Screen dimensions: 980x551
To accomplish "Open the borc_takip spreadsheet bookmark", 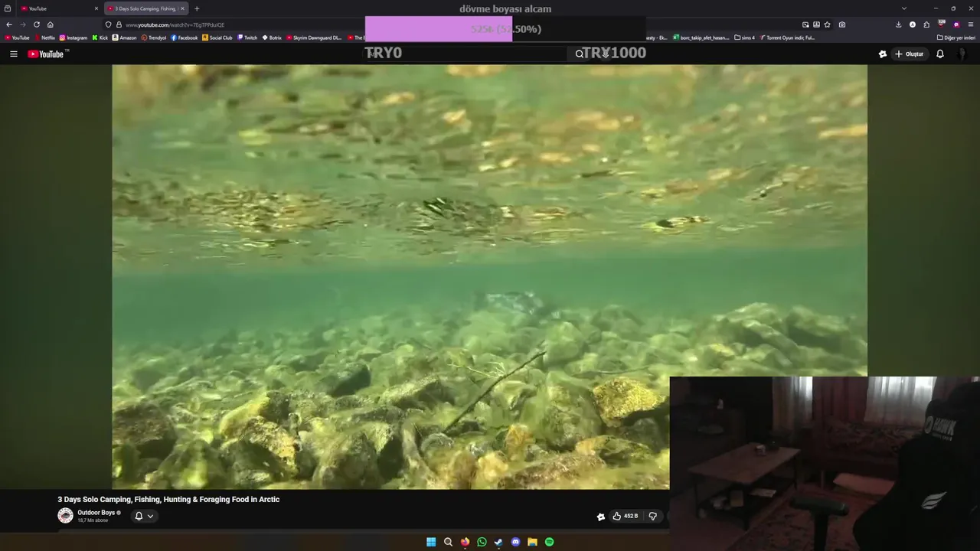I will [701, 37].
